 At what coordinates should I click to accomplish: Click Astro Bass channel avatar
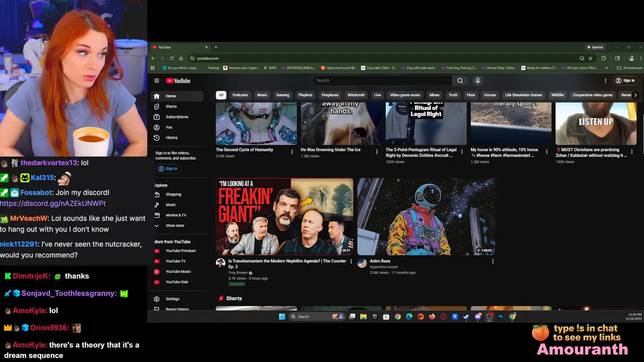[362, 263]
